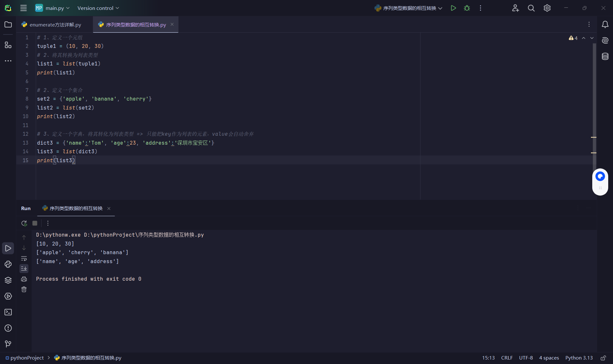The image size is (613, 364).
Task: Click Rerun icon in Run panel
Action: tap(24, 223)
